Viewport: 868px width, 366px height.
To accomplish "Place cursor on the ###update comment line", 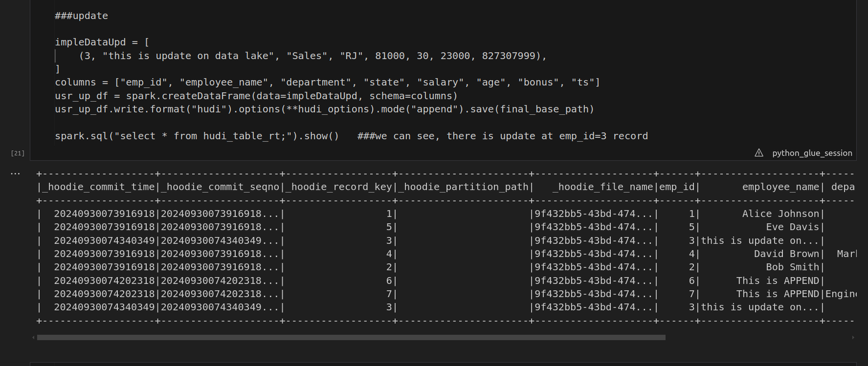I will (x=81, y=16).
